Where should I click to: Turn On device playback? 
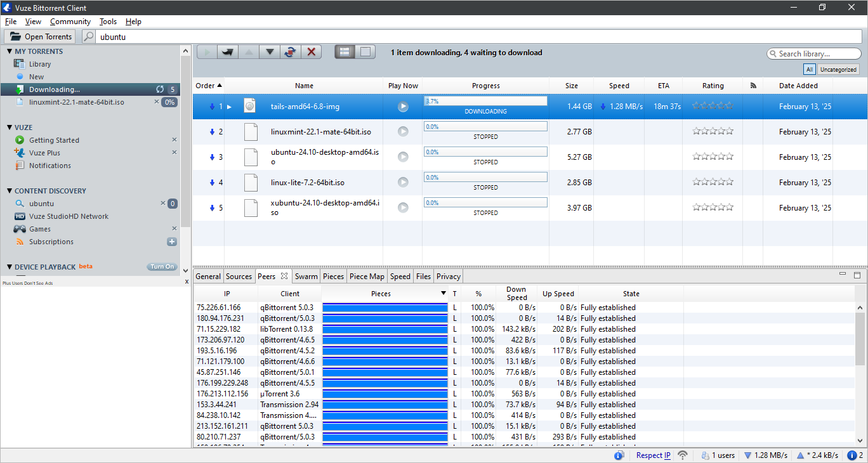(x=162, y=267)
